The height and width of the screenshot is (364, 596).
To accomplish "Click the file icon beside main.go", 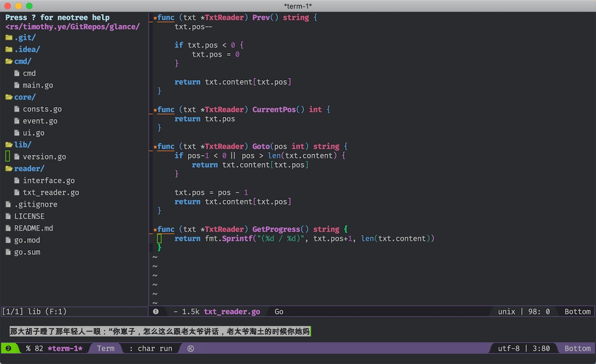I will pyautogui.click(x=17, y=85).
